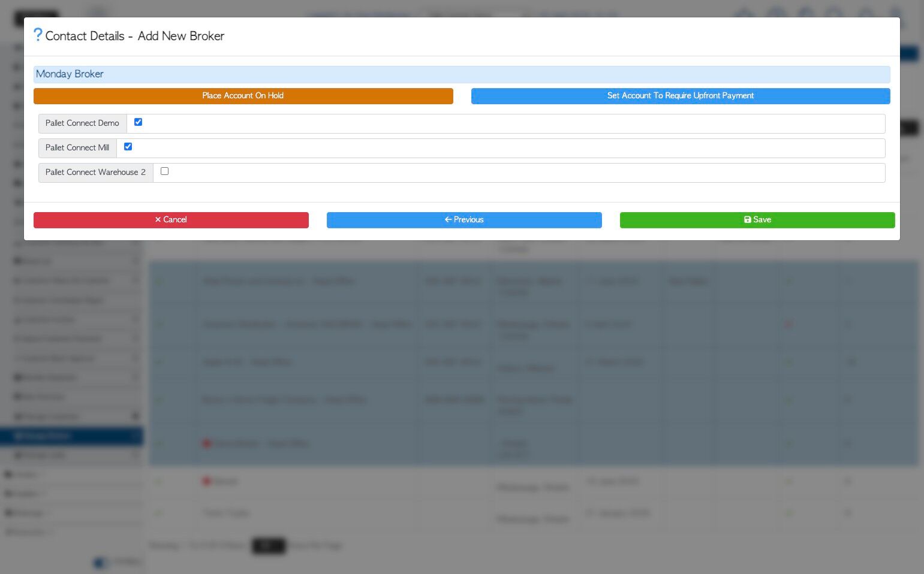Set Account To Require Upfront Payment
The image size is (924, 574).
click(x=681, y=96)
